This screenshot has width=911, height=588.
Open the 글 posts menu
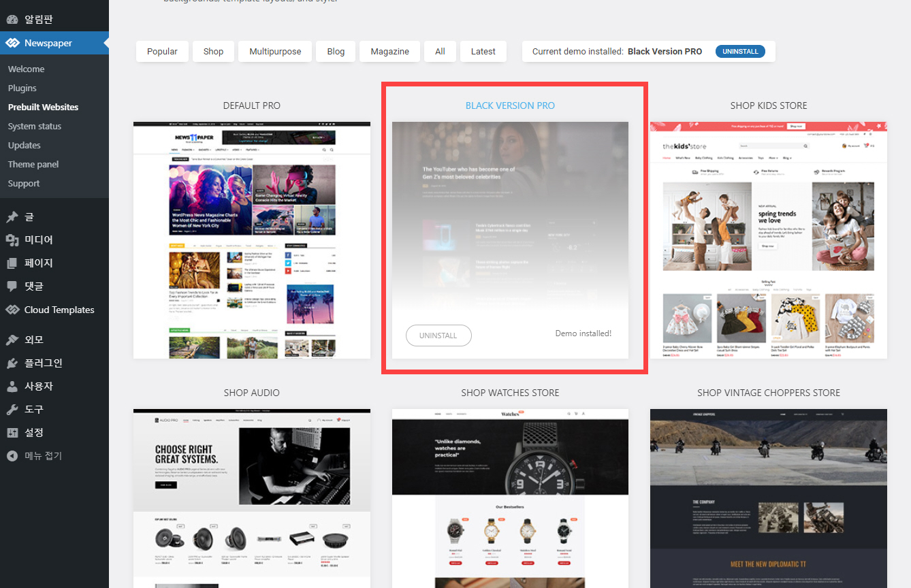(54, 217)
